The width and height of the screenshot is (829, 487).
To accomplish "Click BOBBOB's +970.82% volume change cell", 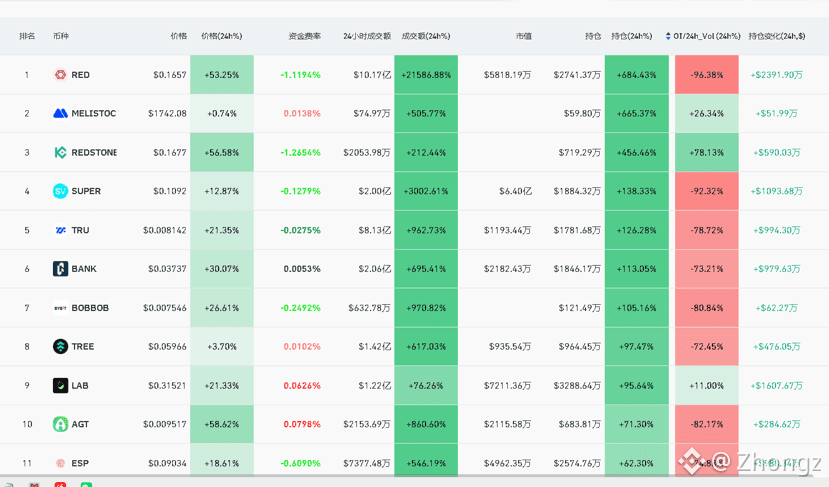I will [426, 308].
